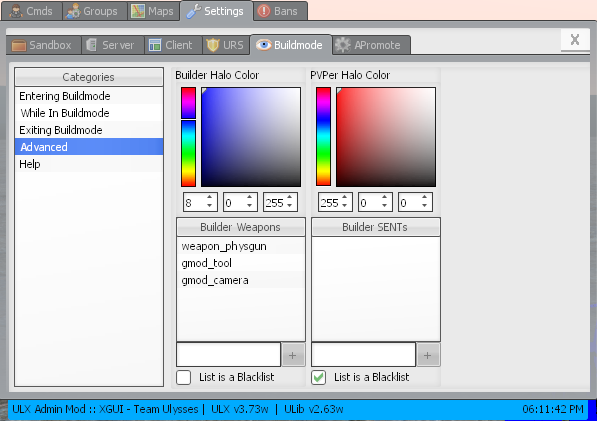
Task: Pick a hue in PVPer Halo hue bar
Action: 323,137
